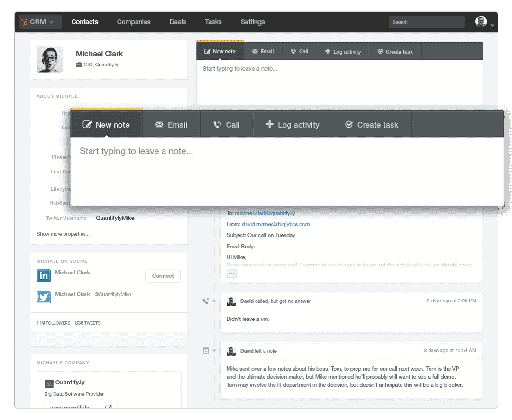Click the envelope icon on enlarged Email tab

pos(159,124)
